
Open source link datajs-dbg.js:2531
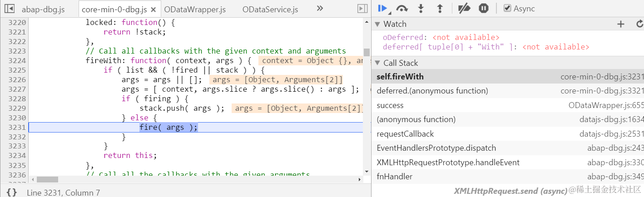(x=612, y=134)
